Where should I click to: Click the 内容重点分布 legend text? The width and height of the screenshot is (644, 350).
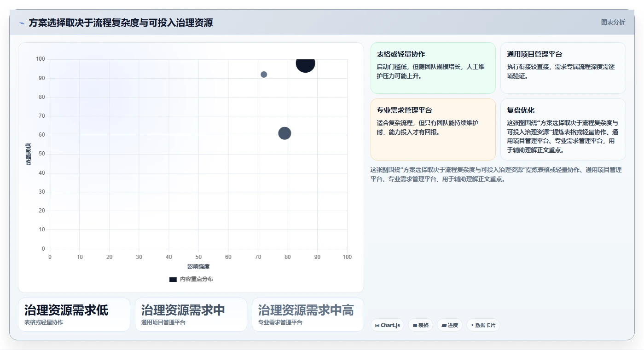tap(197, 279)
